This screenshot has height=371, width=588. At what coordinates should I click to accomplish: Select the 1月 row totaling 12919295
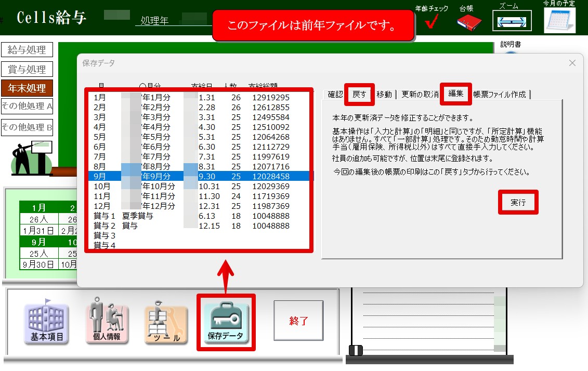199,98
